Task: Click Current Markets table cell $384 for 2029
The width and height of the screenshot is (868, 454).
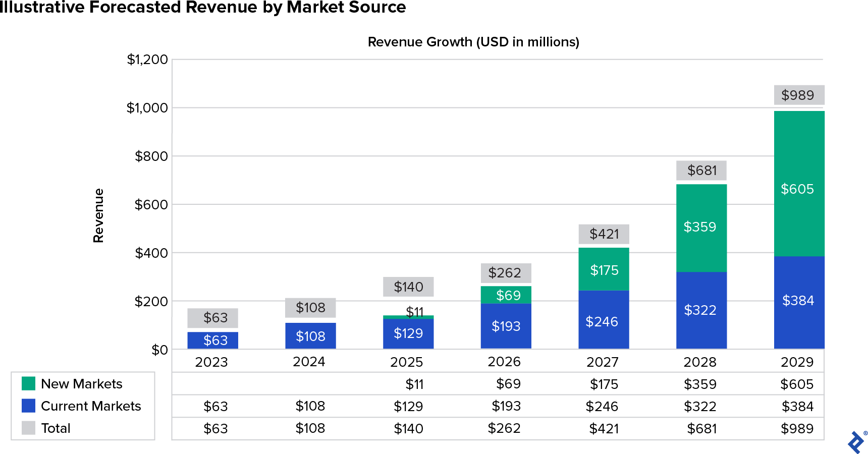Action: 798,407
